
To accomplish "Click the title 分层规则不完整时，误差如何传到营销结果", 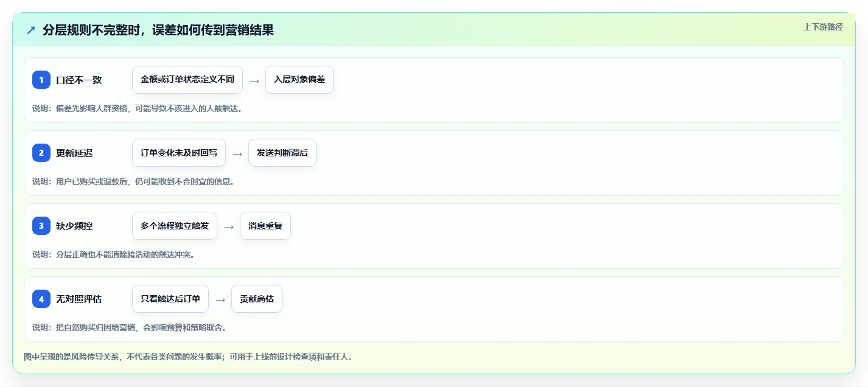I will tap(158, 30).
